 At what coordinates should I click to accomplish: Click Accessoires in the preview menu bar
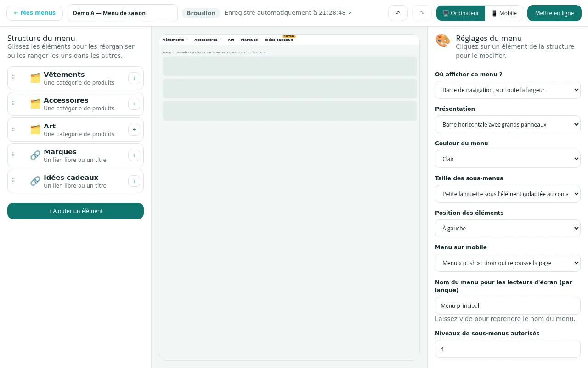tap(208, 40)
